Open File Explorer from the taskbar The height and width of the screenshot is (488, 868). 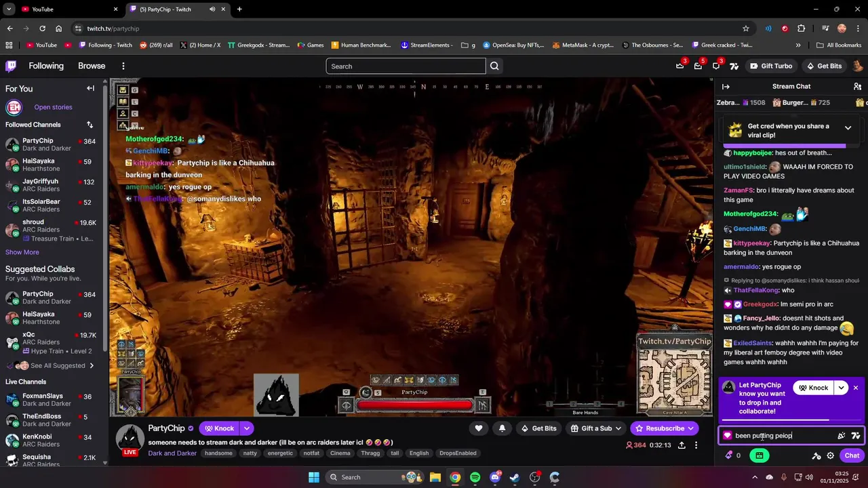point(435,477)
